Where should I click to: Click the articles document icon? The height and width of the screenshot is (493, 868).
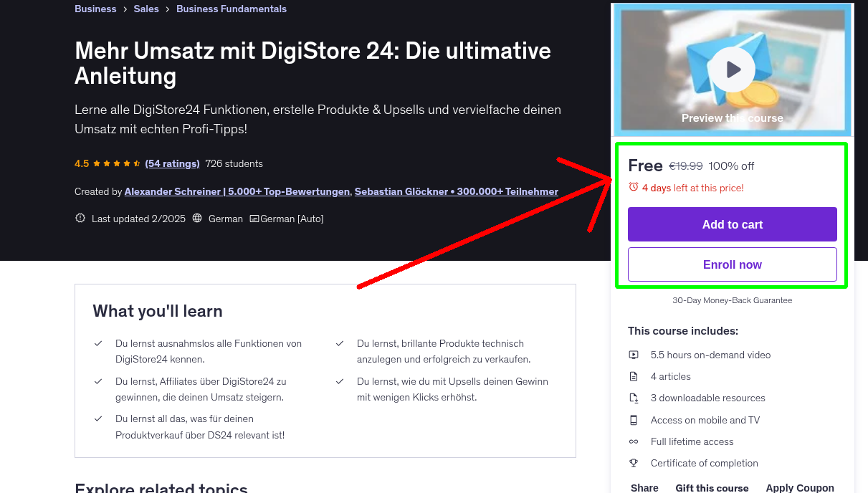[x=634, y=376]
